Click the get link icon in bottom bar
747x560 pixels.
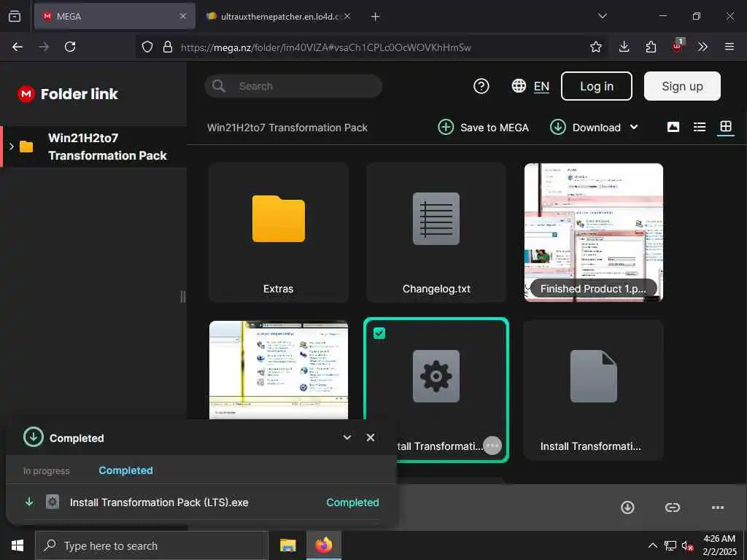pos(672,507)
